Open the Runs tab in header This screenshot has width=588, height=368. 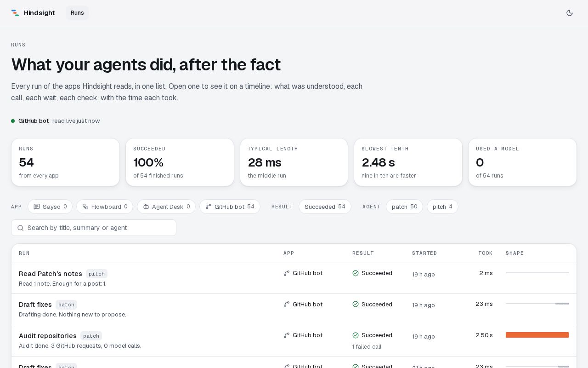[77, 13]
